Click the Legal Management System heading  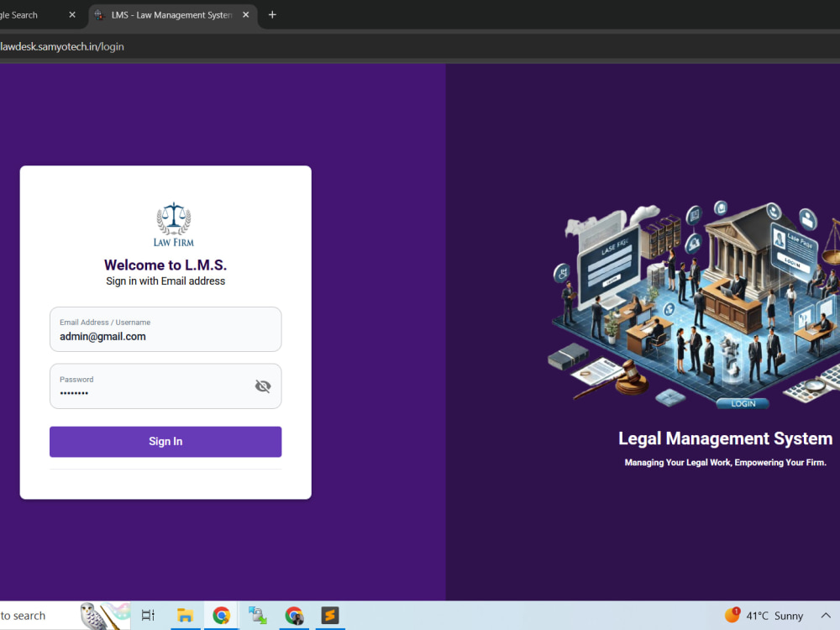(x=726, y=438)
